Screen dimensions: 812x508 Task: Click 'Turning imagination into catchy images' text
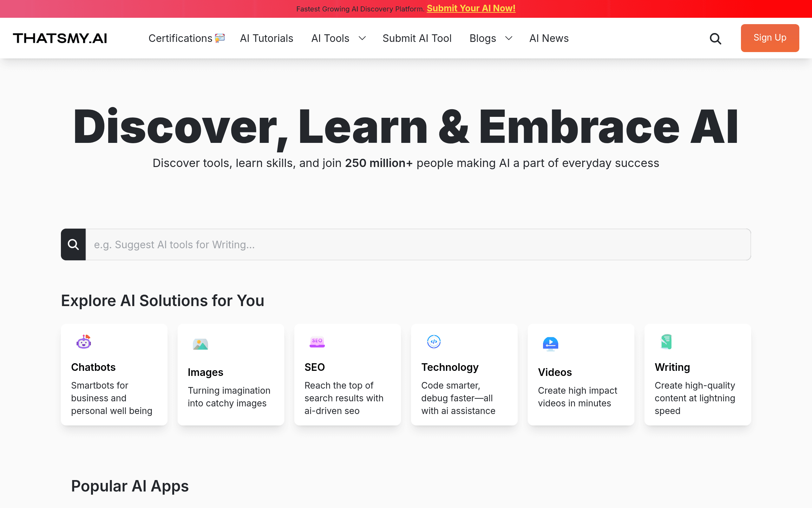229,397
